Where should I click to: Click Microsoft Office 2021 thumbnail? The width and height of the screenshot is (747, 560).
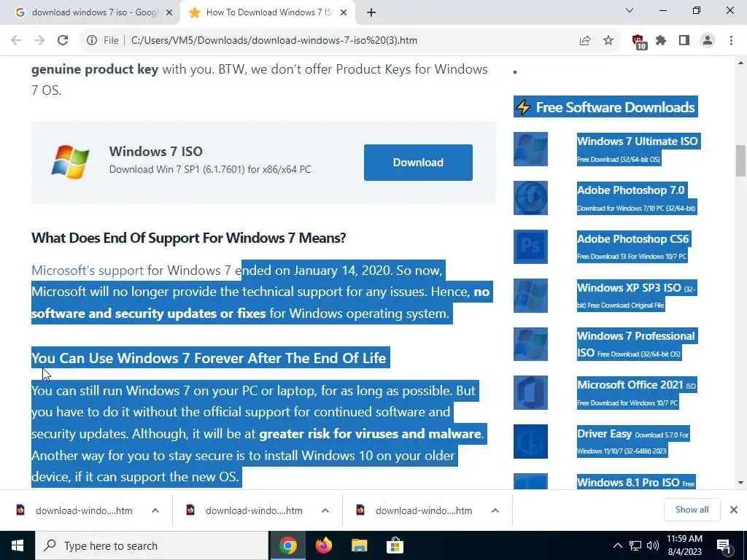click(531, 392)
